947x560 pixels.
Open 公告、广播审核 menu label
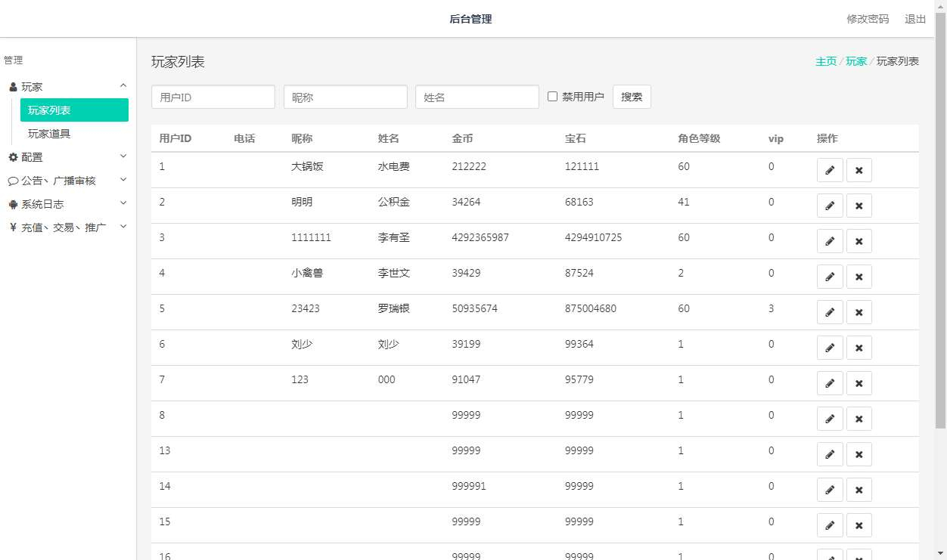[58, 181]
